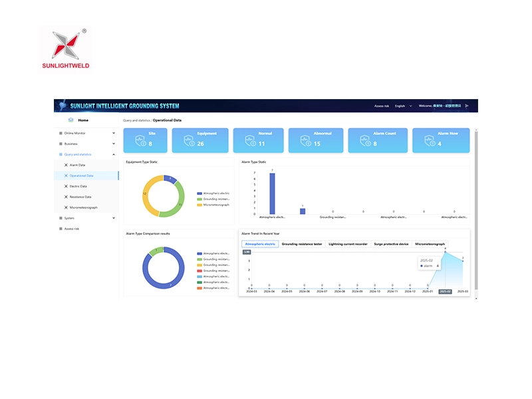Click the shield icon on Site card

[140, 140]
